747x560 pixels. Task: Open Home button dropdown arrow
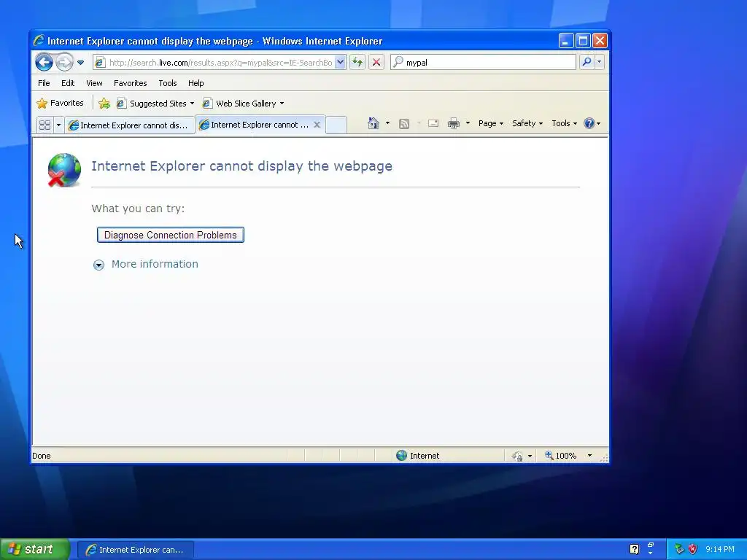(x=387, y=123)
